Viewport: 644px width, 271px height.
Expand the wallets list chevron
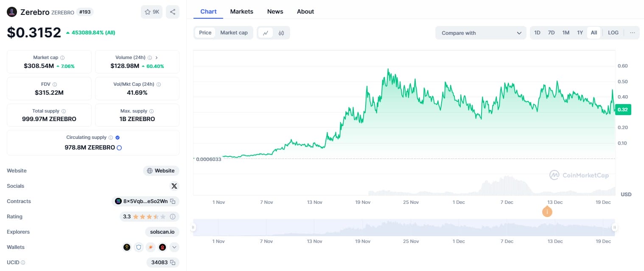tap(174, 247)
